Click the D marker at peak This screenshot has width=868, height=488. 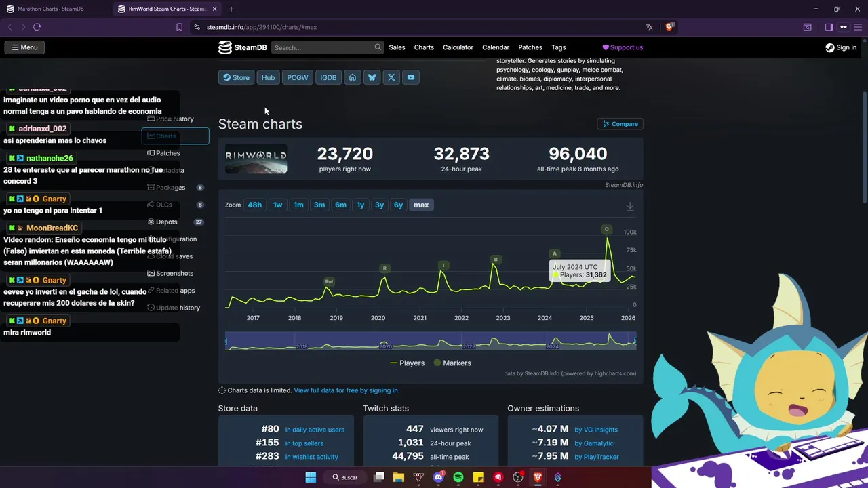(606, 229)
